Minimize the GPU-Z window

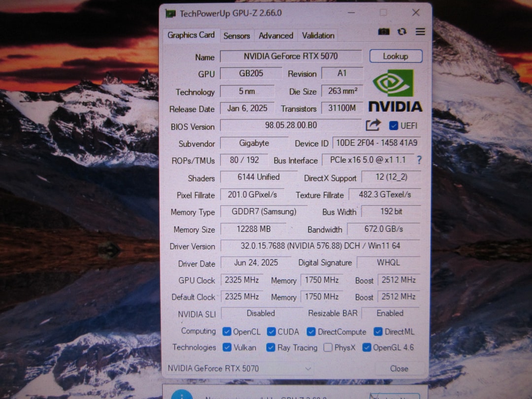tap(352, 13)
